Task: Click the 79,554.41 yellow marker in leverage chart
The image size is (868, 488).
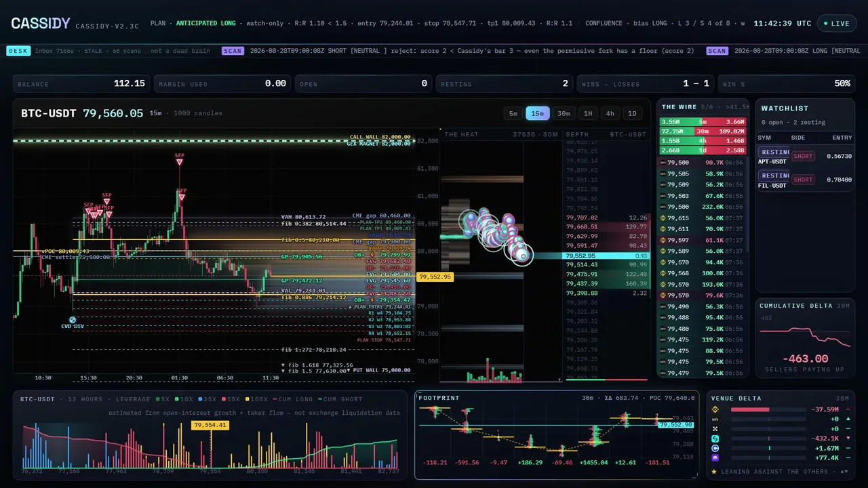Action: click(210, 425)
